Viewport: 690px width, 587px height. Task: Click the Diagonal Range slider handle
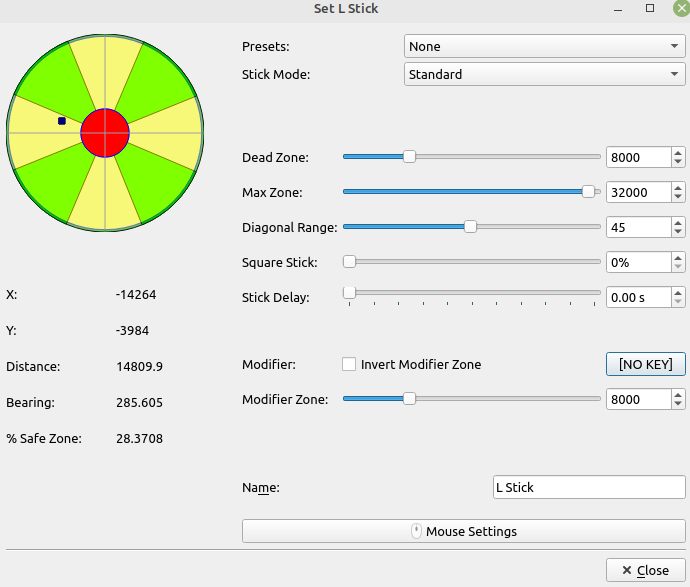(x=470, y=227)
